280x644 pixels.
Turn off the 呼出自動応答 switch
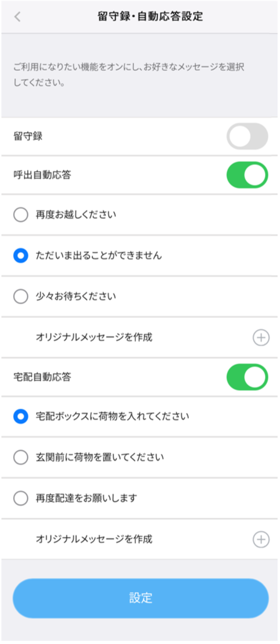[x=247, y=175]
